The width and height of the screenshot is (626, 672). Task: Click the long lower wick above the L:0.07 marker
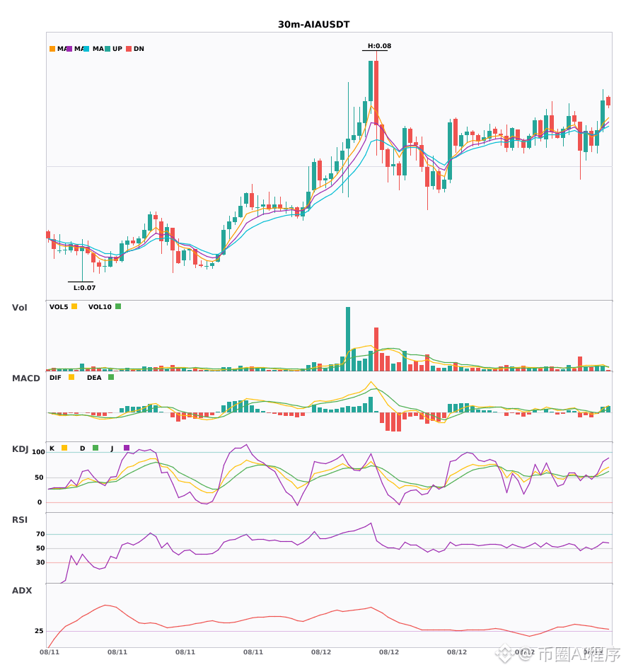[82, 265]
